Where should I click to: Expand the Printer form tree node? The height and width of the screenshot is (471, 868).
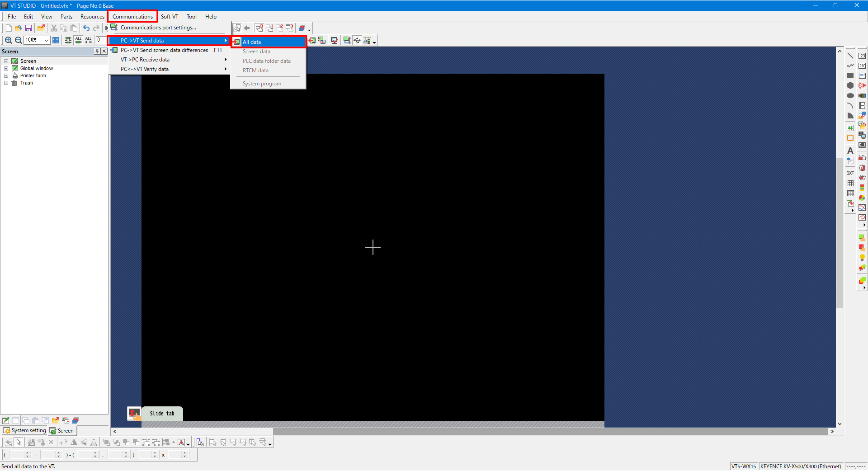tap(6, 76)
